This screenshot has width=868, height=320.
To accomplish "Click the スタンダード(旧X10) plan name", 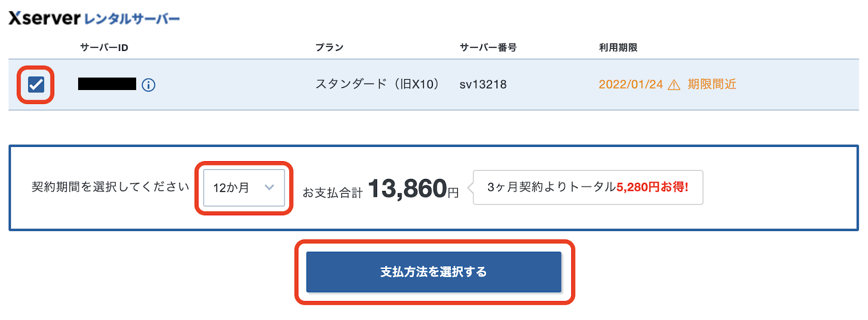I will [x=378, y=84].
